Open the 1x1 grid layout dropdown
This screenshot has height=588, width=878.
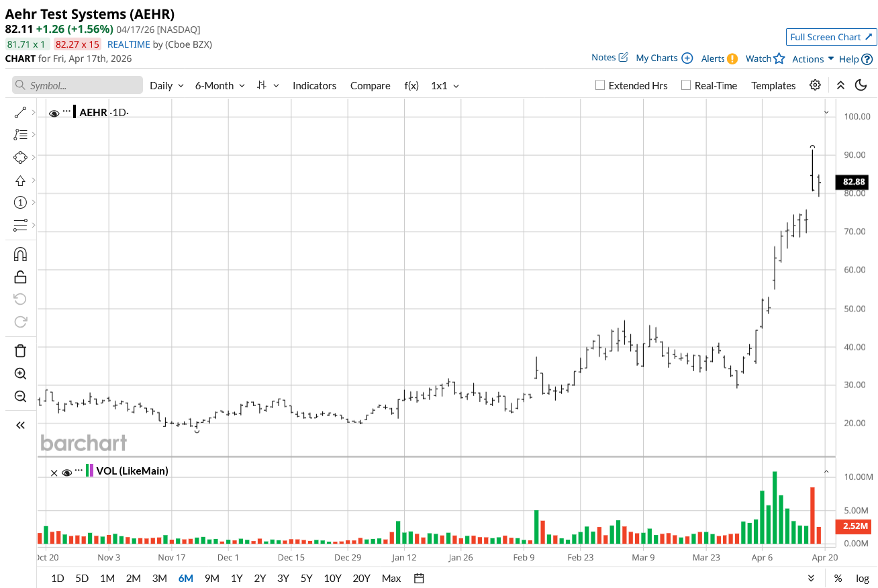tap(445, 86)
